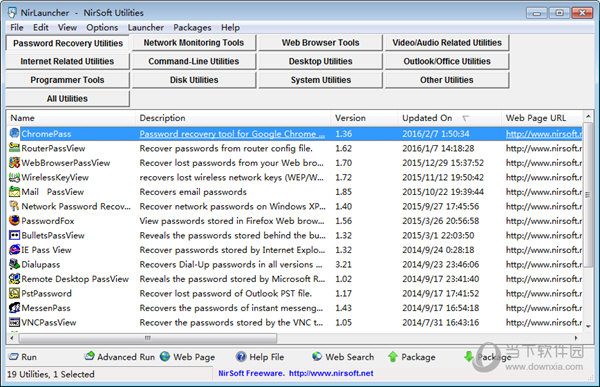Switch to Command-Line Utilities category
The width and height of the screenshot is (600, 387).
pos(194,61)
